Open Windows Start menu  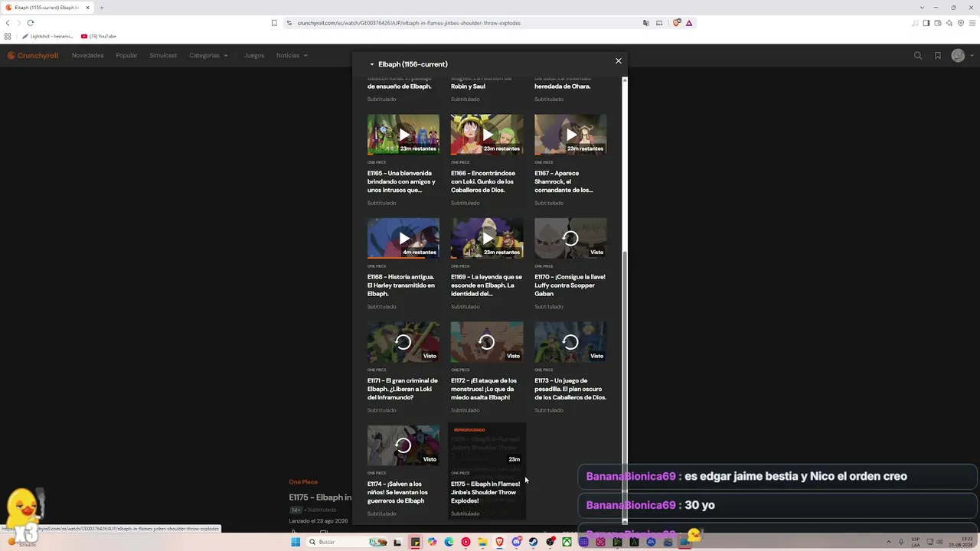coord(296,542)
